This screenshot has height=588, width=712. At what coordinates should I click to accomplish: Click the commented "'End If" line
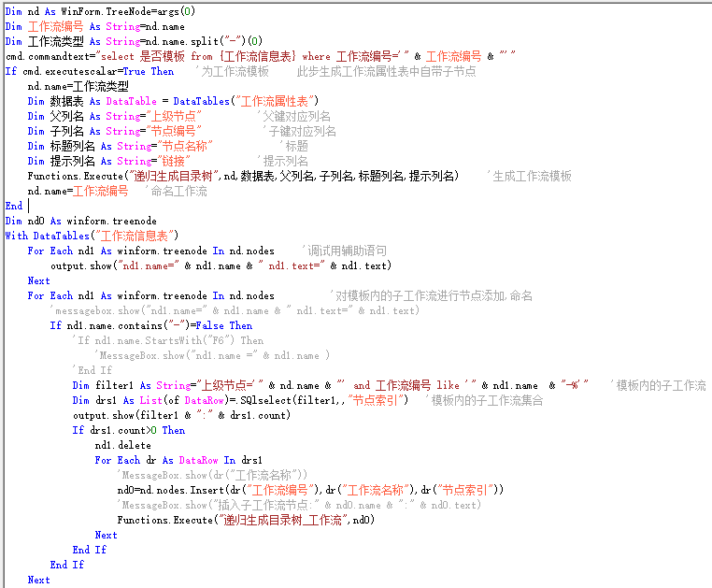93,370
